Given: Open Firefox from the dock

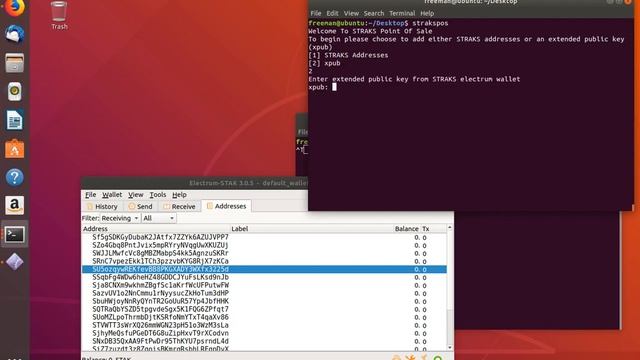Looking at the screenshot, I should [14, 7].
